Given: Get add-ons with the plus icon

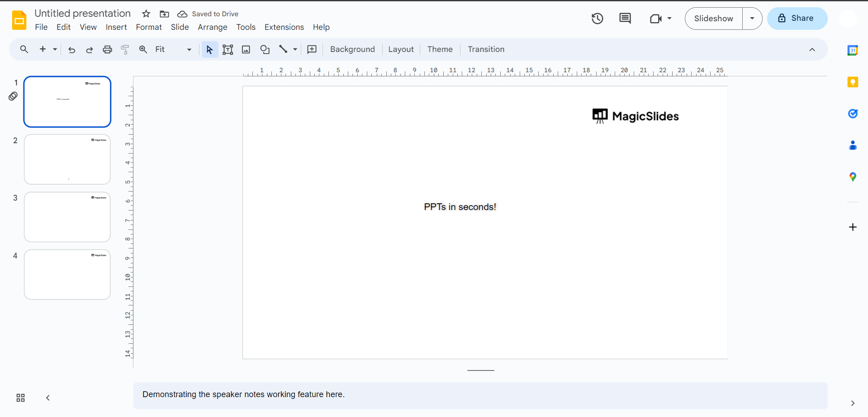Looking at the screenshot, I should tap(853, 227).
